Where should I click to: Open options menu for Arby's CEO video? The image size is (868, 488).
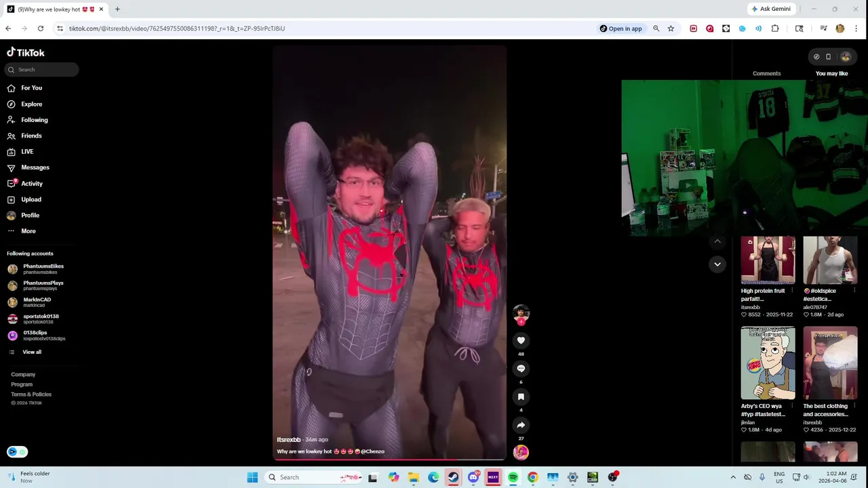791,406
